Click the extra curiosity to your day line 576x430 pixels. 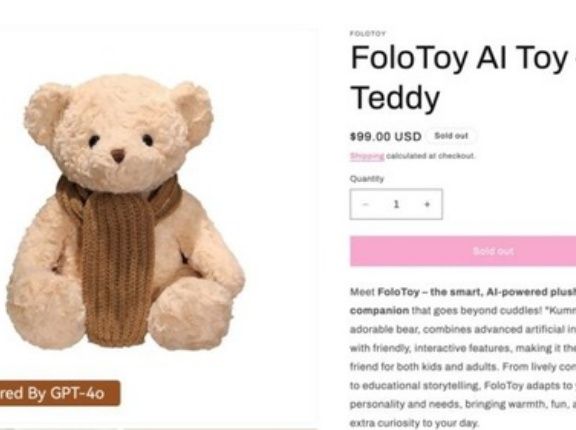click(414, 423)
